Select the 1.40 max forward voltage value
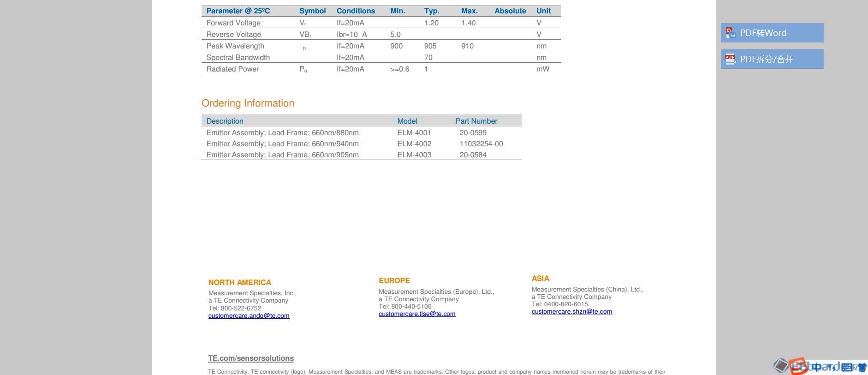868x375 pixels. [x=468, y=23]
